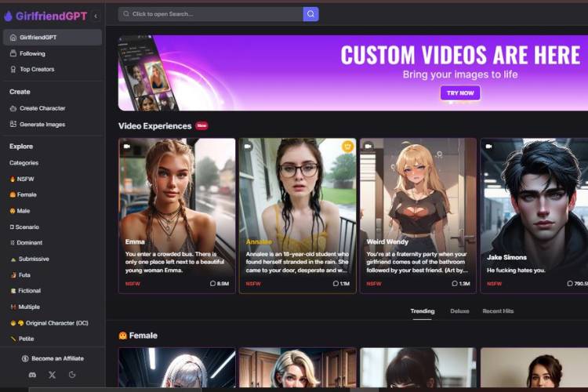
Task: Toggle dark mode moon icon
Action: tap(72, 375)
